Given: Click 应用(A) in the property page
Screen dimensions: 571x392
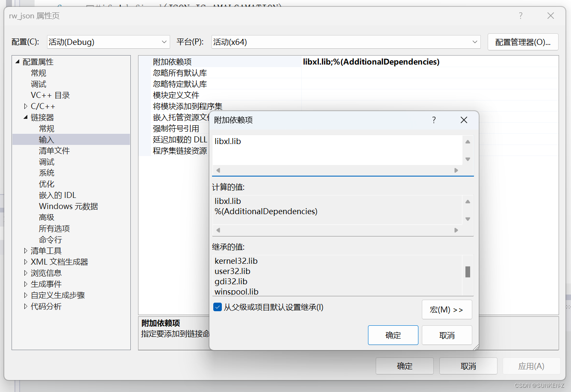Looking at the screenshot, I should coord(531,365).
